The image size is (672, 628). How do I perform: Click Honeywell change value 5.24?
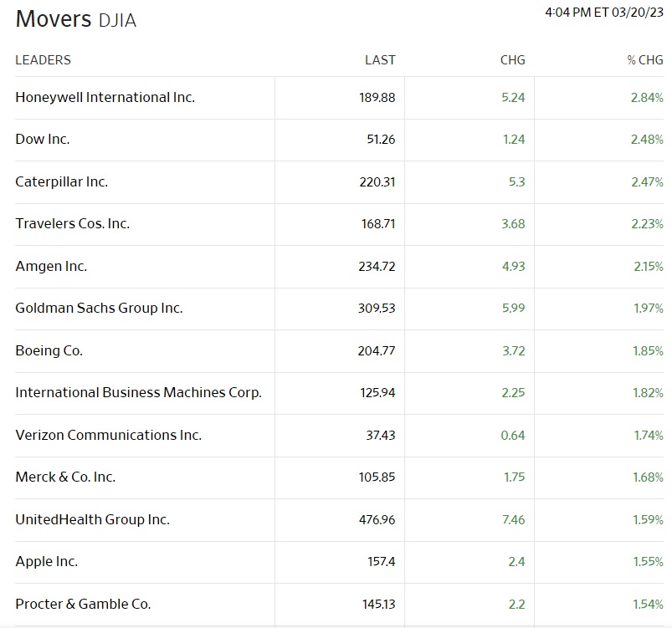(x=514, y=98)
